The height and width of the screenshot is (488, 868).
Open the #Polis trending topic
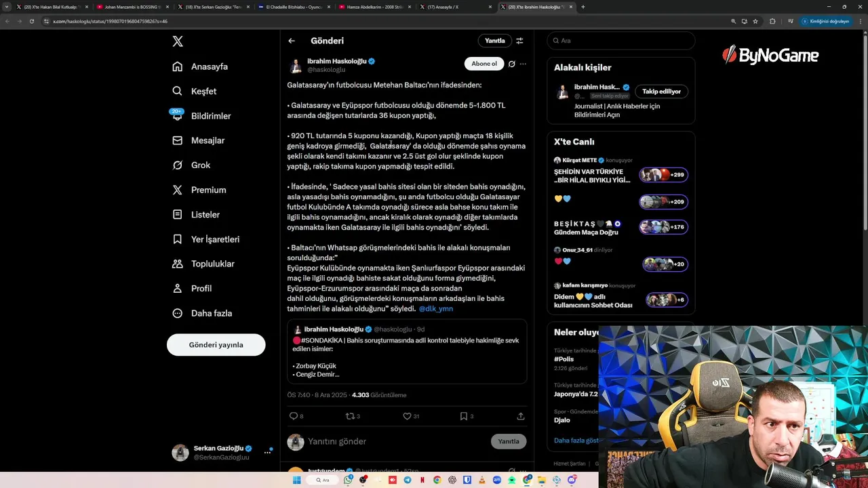coord(564,359)
